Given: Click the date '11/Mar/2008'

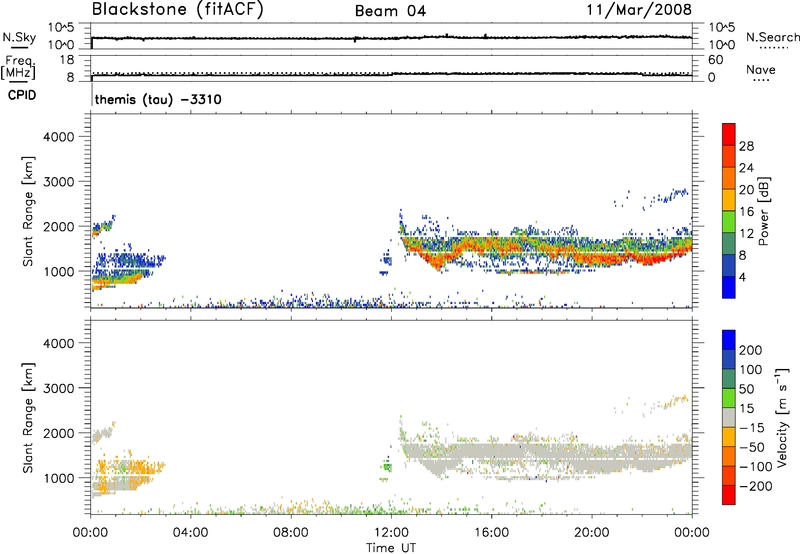Looking at the screenshot, I should point(639,10).
